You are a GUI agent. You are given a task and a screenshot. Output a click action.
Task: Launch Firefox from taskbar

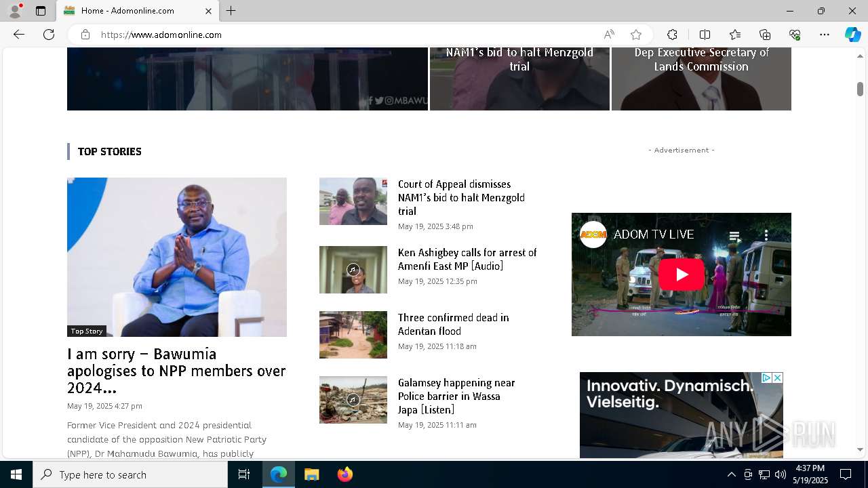(x=344, y=474)
